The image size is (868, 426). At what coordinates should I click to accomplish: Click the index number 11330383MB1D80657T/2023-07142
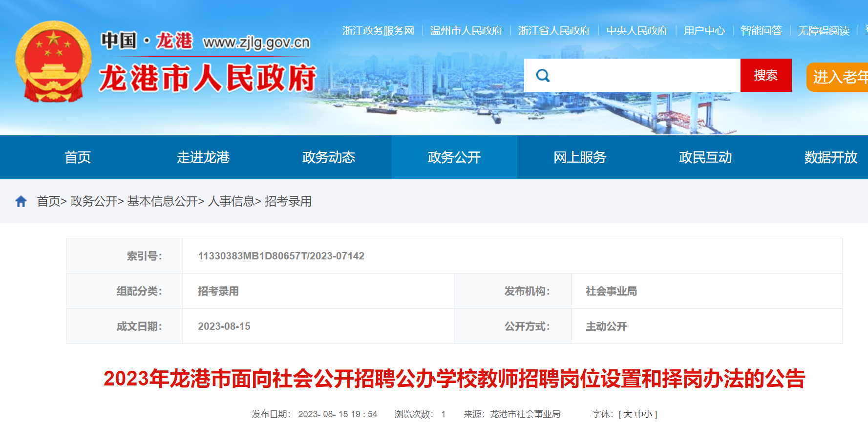(x=281, y=256)
